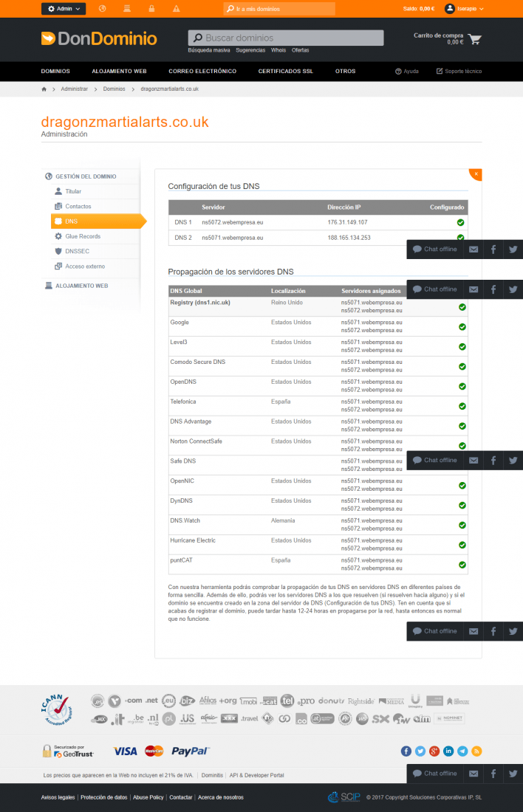The height and width of the screenshot is (812, 523).
Task: Click the ICANN accredited registrar badge
Action: [x=56, y=709]
